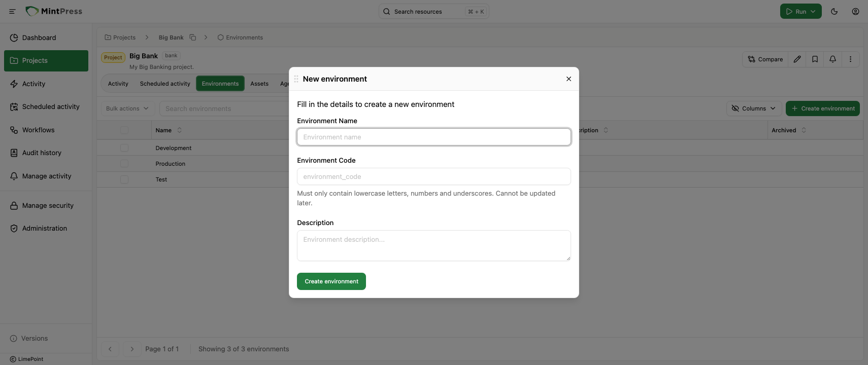Click the Test environment row name
The image size is (868, 365).
click(x=161, y=179)
